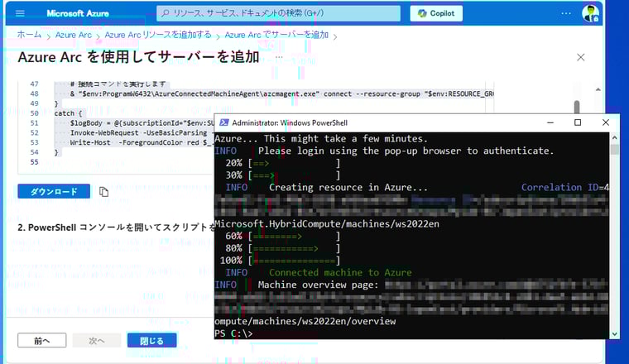Click the 'Please login using the pop-up browser' line

(x=406, y=151)
